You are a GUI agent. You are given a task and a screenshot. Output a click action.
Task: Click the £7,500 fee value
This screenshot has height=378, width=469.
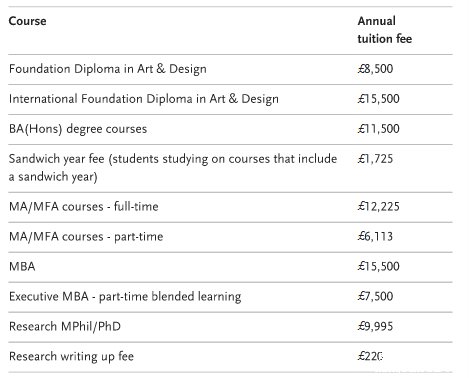(x=375, y=296)
